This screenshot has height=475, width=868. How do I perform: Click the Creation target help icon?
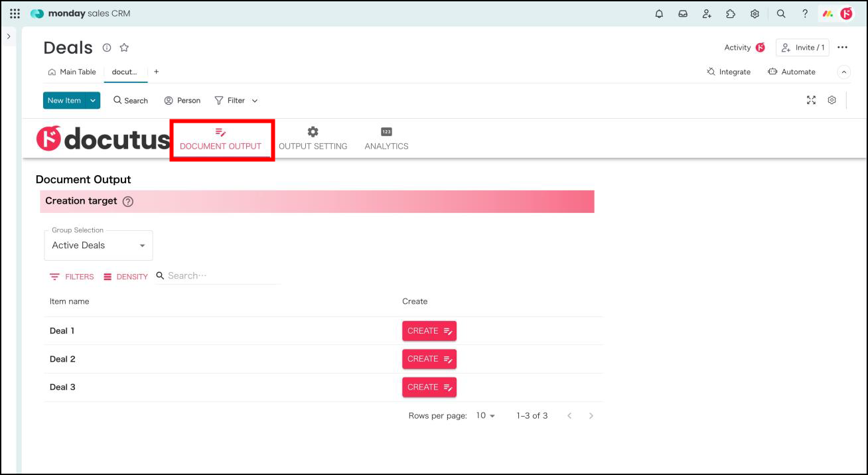pyautogui.click(x=128, y=202)
